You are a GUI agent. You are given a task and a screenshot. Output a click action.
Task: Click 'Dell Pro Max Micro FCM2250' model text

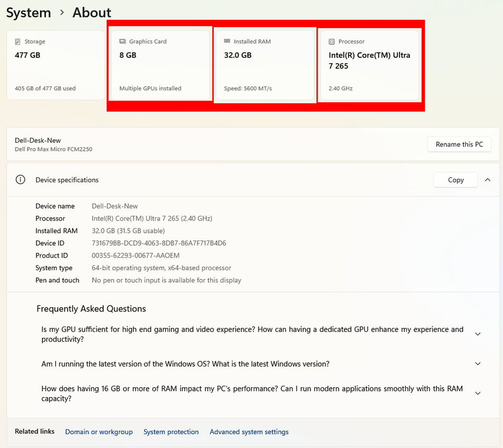[x=54, y=149]
